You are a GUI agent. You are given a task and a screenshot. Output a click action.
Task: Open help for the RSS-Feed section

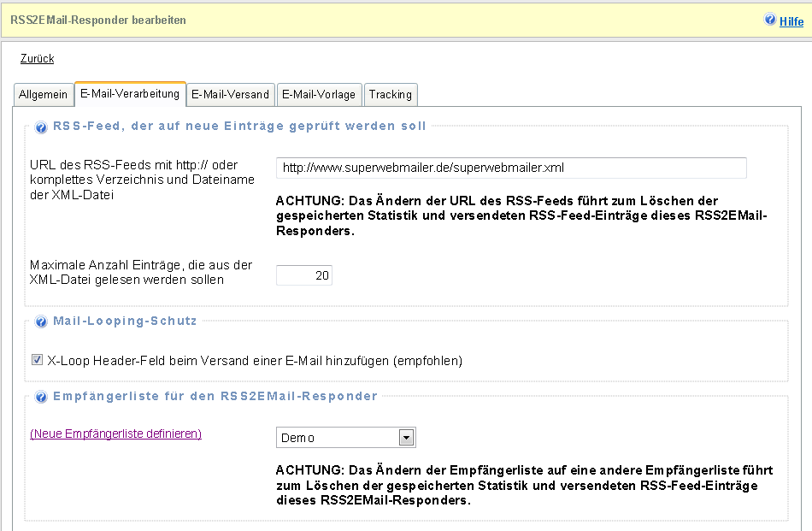41,127
